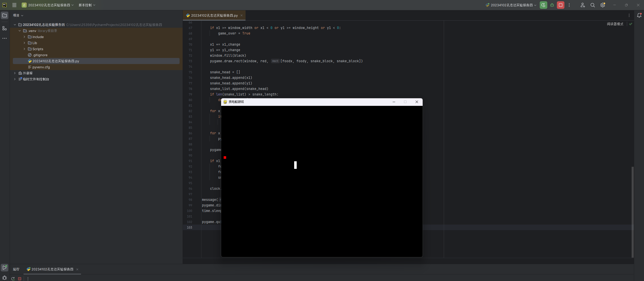
Task: Expand the 外部库 node
Action: coord(15,73)
